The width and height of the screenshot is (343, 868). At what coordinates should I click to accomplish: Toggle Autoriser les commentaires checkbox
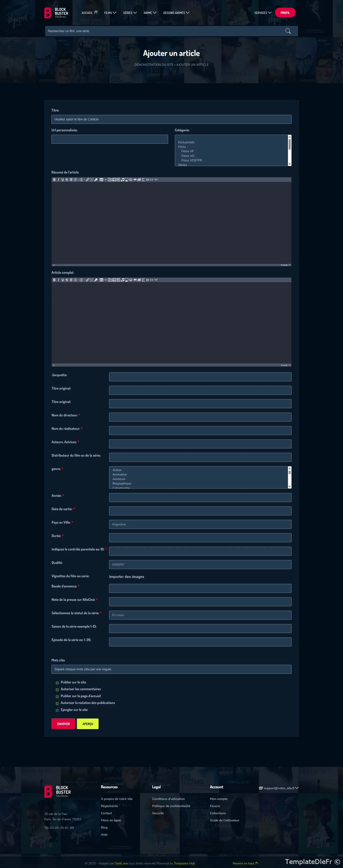(x=57, y=690)
